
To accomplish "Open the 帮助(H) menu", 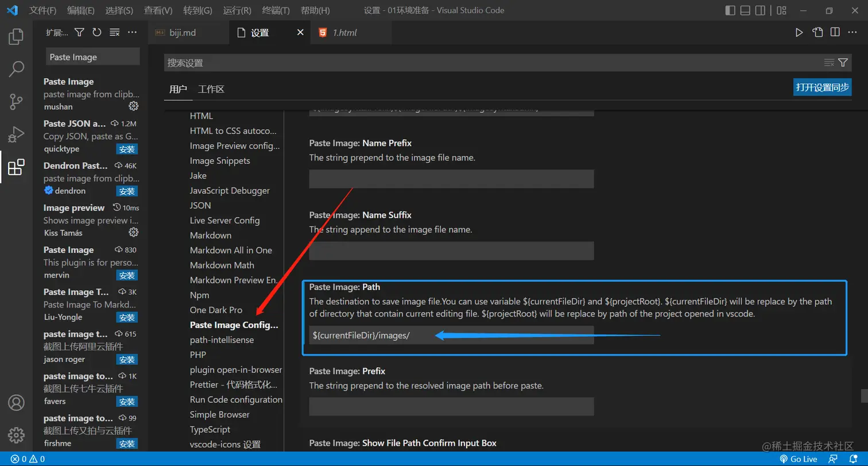I will coord(315,10).
